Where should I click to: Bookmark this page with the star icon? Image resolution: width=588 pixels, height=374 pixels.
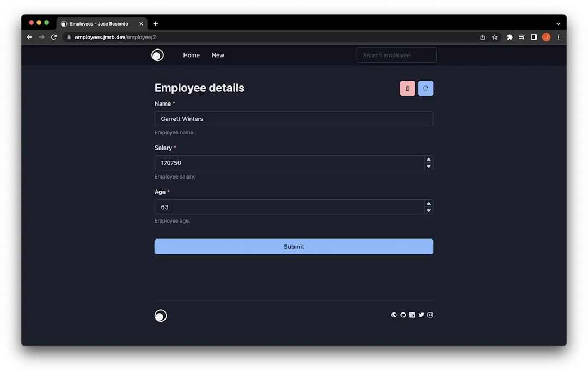coord(494,37)
